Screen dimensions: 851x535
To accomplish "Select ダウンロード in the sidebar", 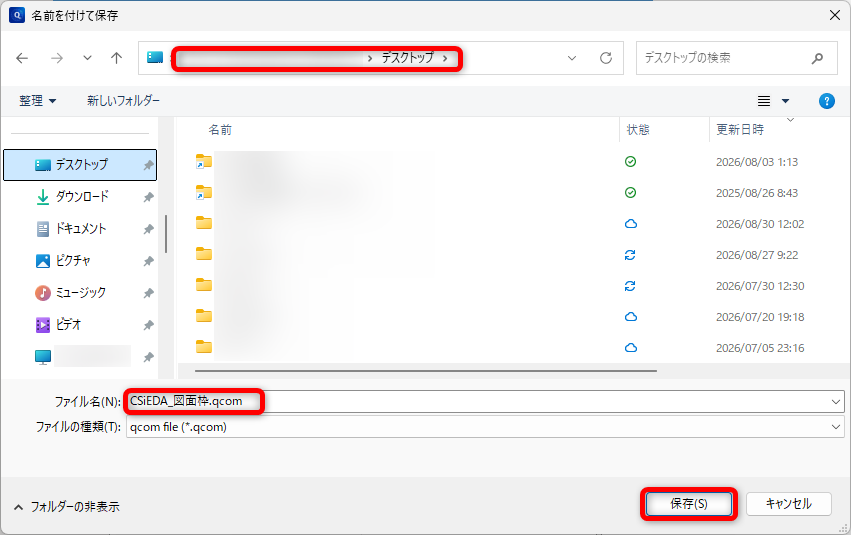I will click(x=80, y=196).
